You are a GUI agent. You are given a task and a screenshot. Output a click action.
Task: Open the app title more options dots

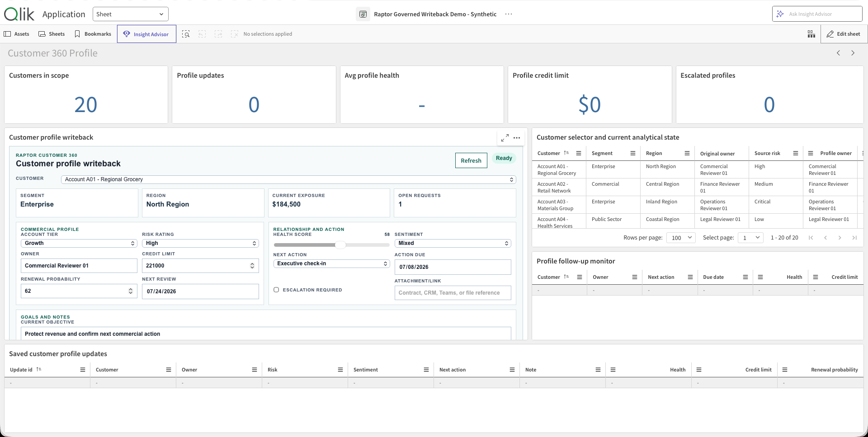tap(509, 14)
